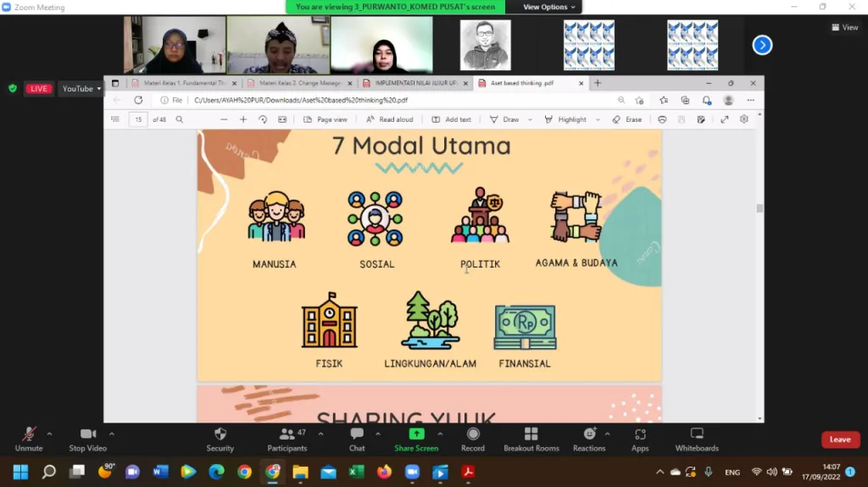Viewport: 868px width, 487px height.
Task: Switch to IMPLEMENTASI NILAI JUJUR browser tab
Action: [x=415, y=83]
